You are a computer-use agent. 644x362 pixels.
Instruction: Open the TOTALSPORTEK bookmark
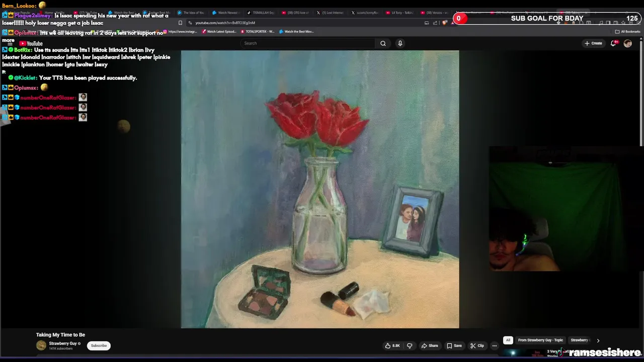[x=258, y=32]
